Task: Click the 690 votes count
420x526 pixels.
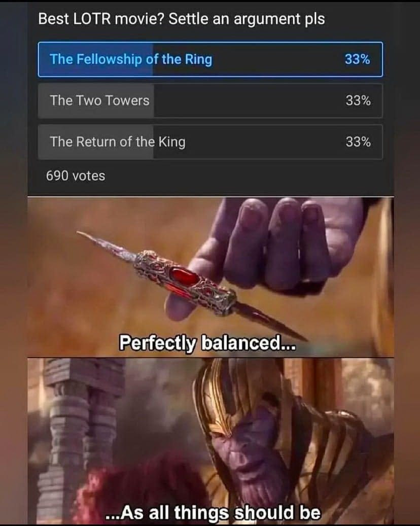Action: [x=76, y=176]
